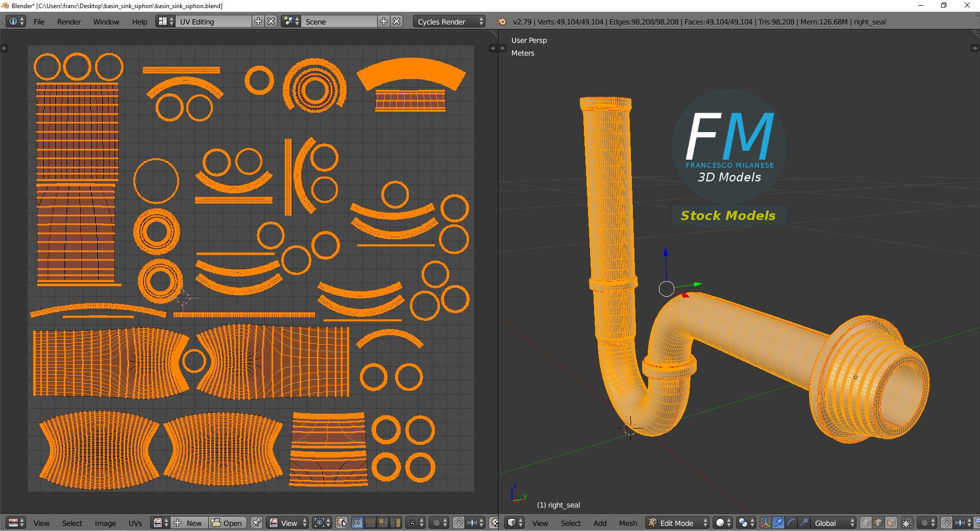This screenshot has height=531, width=980.
Task: Open the UV editor Select menu
Action: (x=72, y=523)
